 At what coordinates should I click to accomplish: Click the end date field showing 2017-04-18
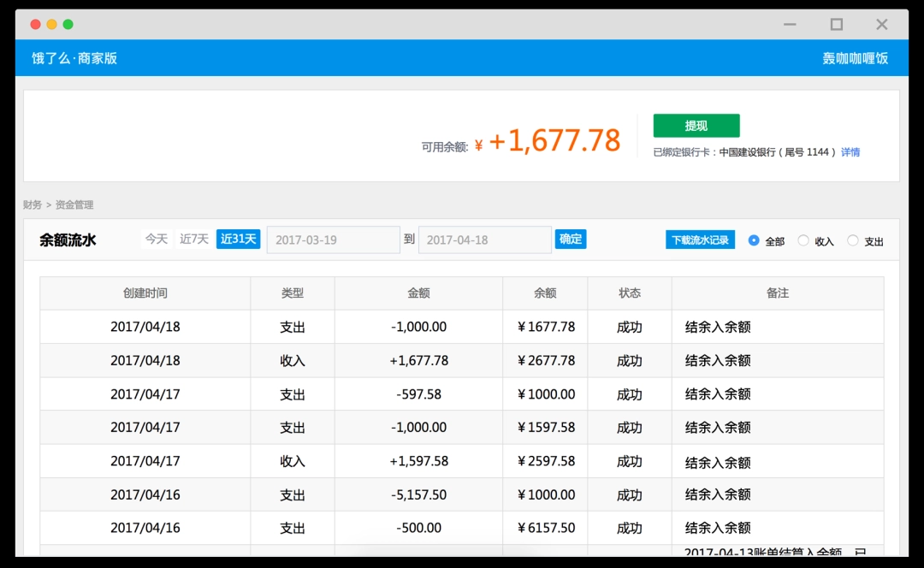484,240
